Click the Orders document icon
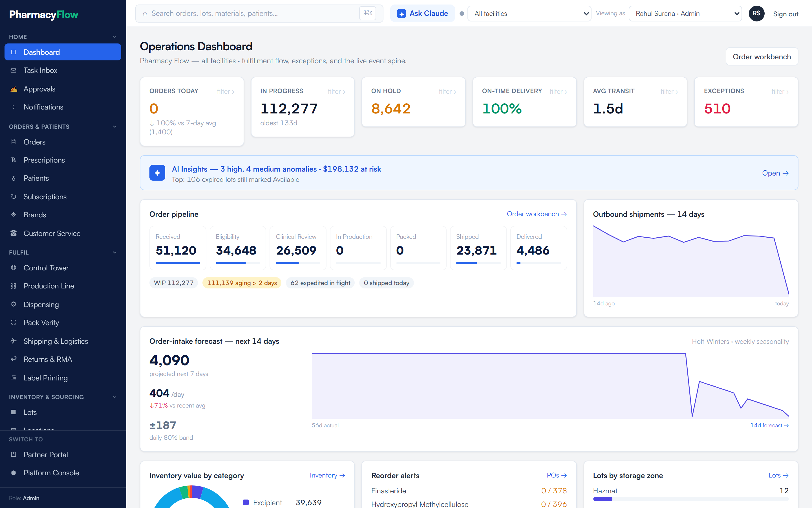 [x=14, y=142]
